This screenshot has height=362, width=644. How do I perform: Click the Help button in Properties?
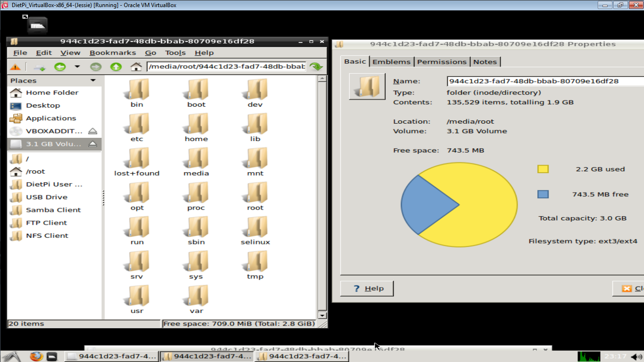367,288
